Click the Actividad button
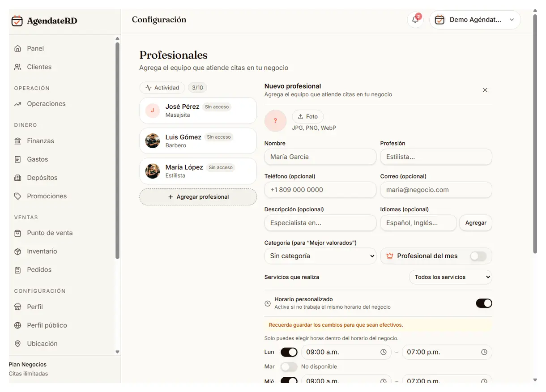The height and width of the screenshot is (392, 546). (x=162, y=88)
